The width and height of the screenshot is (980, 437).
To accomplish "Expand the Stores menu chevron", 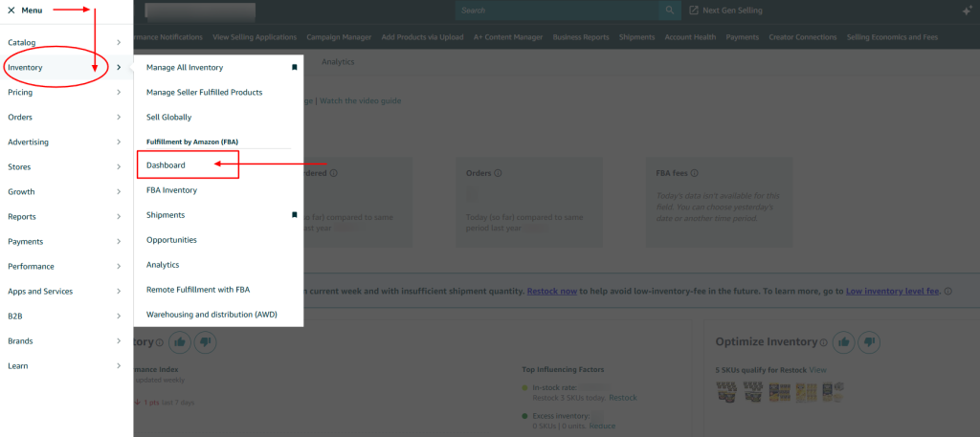I will click(x=119, y=167).
